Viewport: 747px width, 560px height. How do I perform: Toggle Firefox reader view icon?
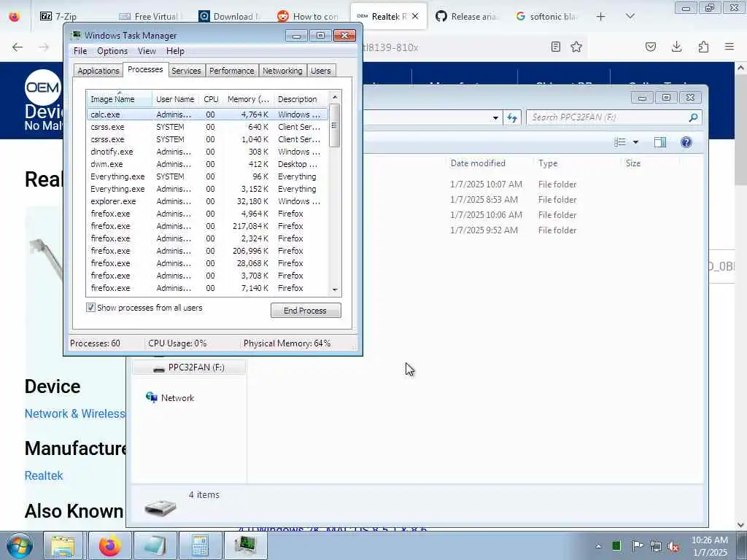click(x=555, y=47)
